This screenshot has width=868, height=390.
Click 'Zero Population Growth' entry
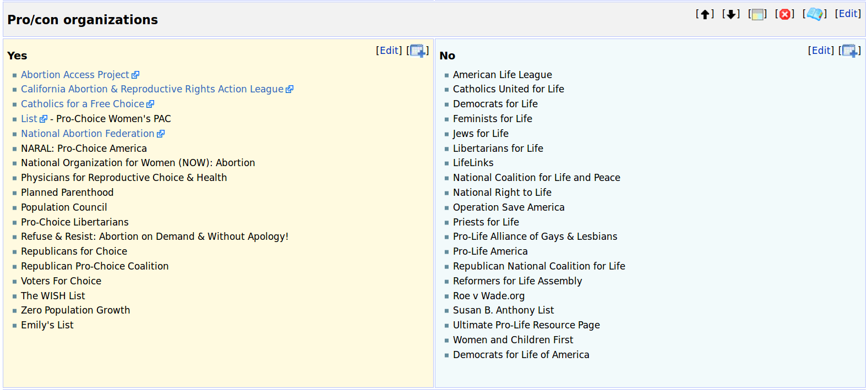[x=75, y=310]
